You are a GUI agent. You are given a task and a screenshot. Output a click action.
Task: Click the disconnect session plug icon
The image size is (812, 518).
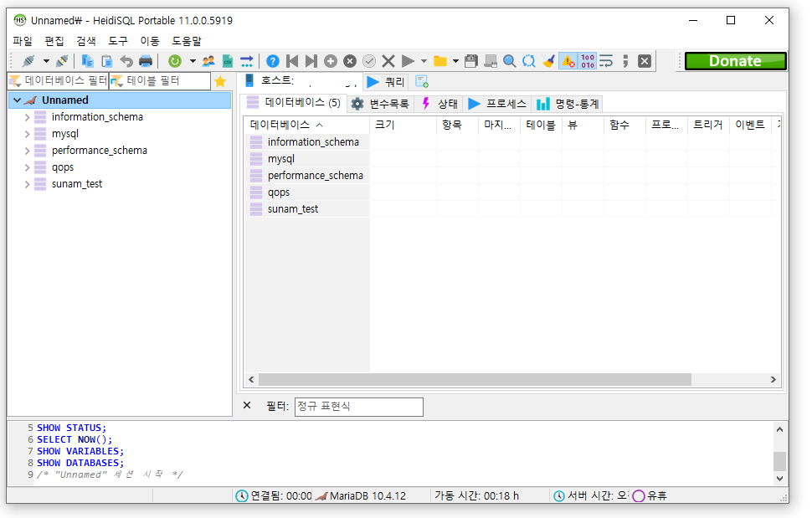click(x=62, y=61)
